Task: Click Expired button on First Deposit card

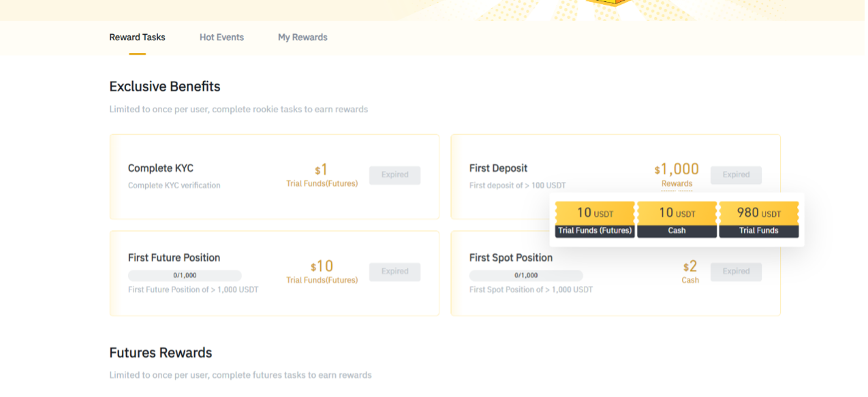Action: click(x=736, y=175)
